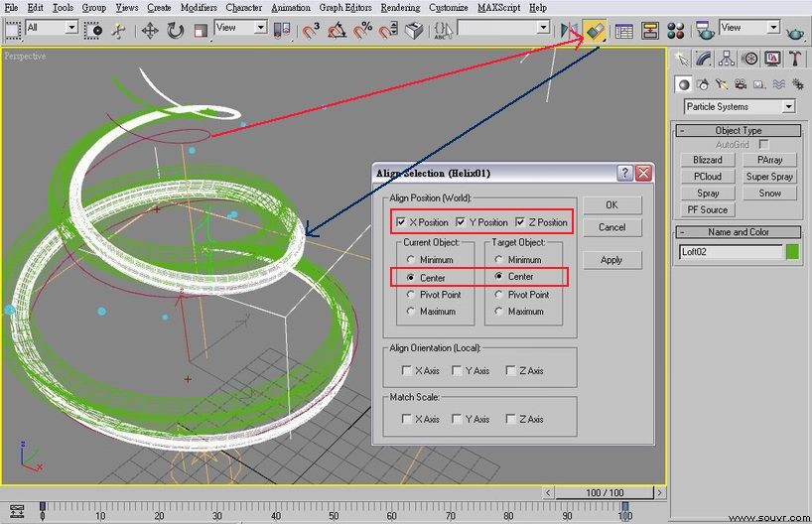The image size is (812, 524).
Task: Select Pivot Point for Target Object
Action: point(498,295)
